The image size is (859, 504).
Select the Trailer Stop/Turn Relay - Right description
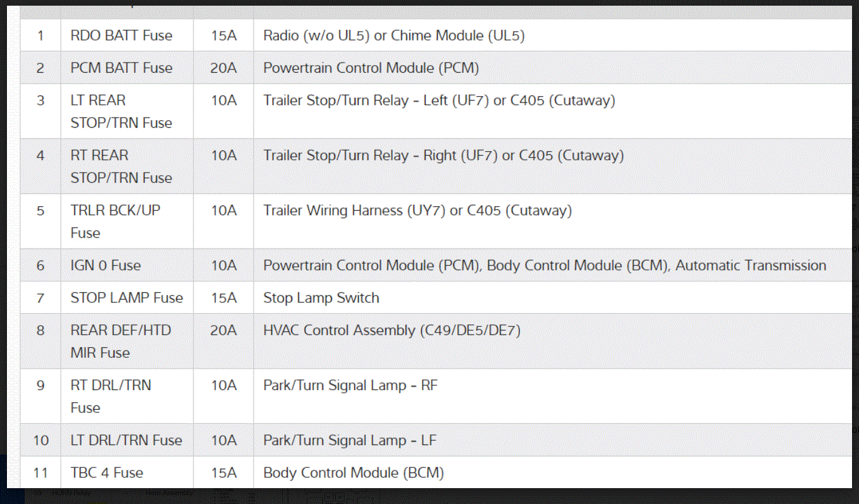(x=443, y=156)
